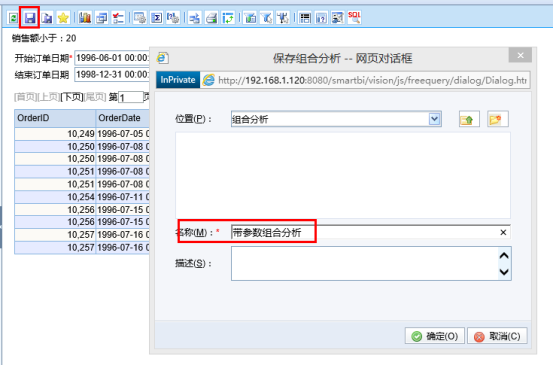Image resolution: width=553 pixels, height=365 pixels.
Task: Open the bar chart icon in toolbar
Action: click(85, 18)
